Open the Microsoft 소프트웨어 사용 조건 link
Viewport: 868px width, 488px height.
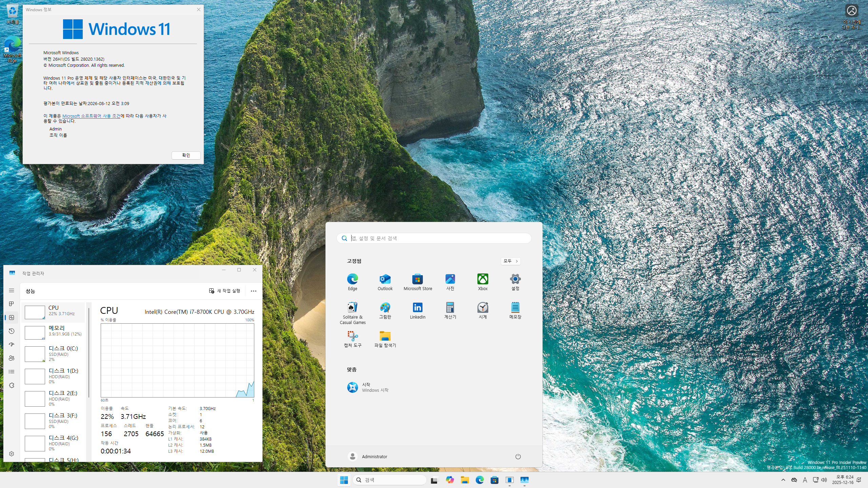[91, 116]
